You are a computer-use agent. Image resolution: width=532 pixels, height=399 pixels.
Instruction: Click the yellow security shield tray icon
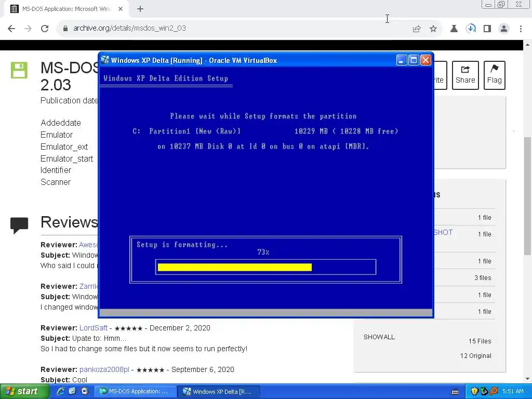pos(474,392)
